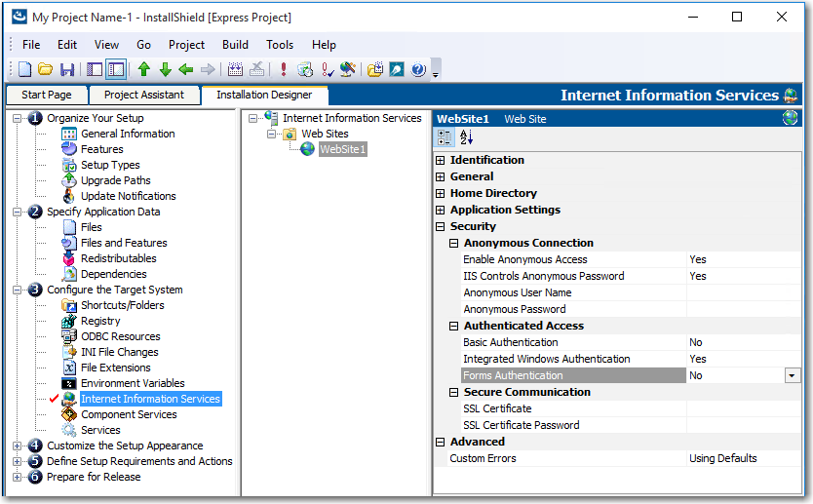Save the project using the floppy disk icon

coord(67,69)
